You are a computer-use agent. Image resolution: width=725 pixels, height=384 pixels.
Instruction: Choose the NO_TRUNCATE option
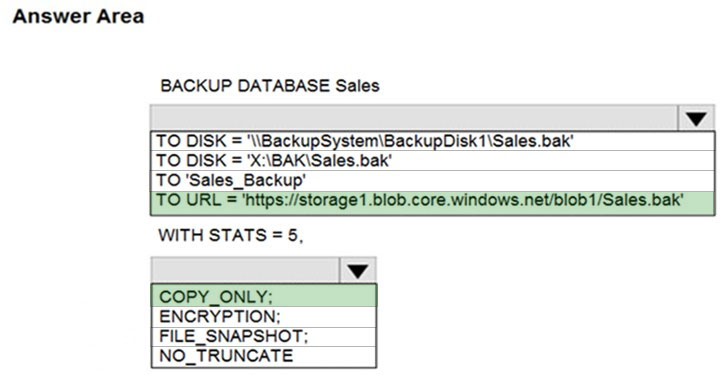(x=264, y=356)
